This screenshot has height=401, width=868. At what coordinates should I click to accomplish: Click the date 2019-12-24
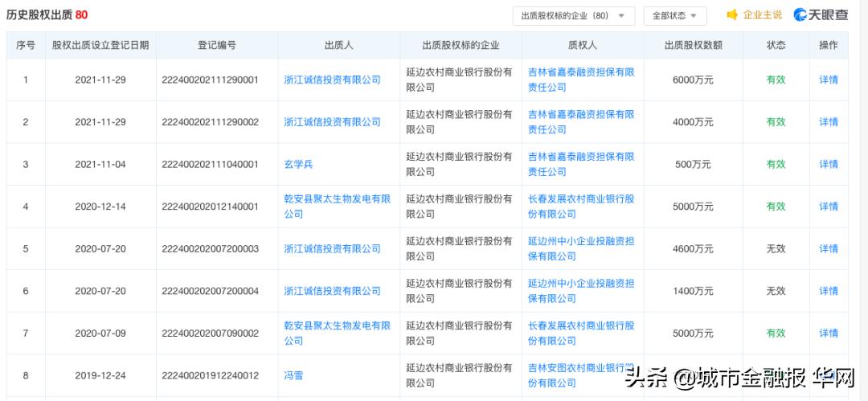pyautogui.click(x=100, y=375)
